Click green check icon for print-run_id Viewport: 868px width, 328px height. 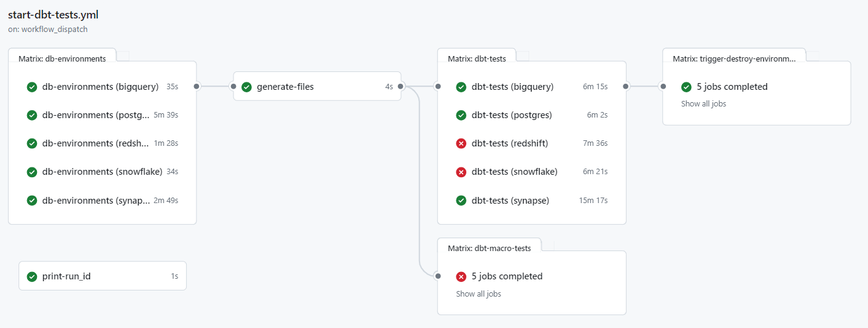click(x=32, y=276)
